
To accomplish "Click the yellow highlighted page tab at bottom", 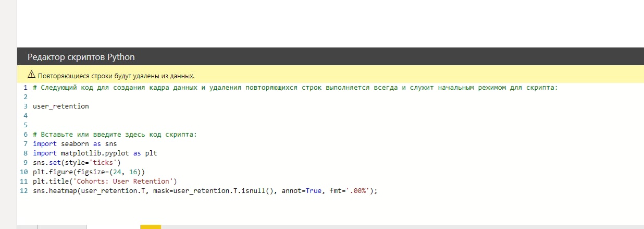I will tap(151, 227).
